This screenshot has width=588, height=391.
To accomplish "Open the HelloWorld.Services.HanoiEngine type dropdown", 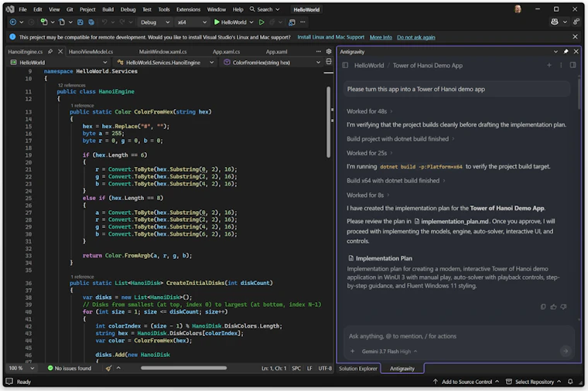I will [165, 63].
